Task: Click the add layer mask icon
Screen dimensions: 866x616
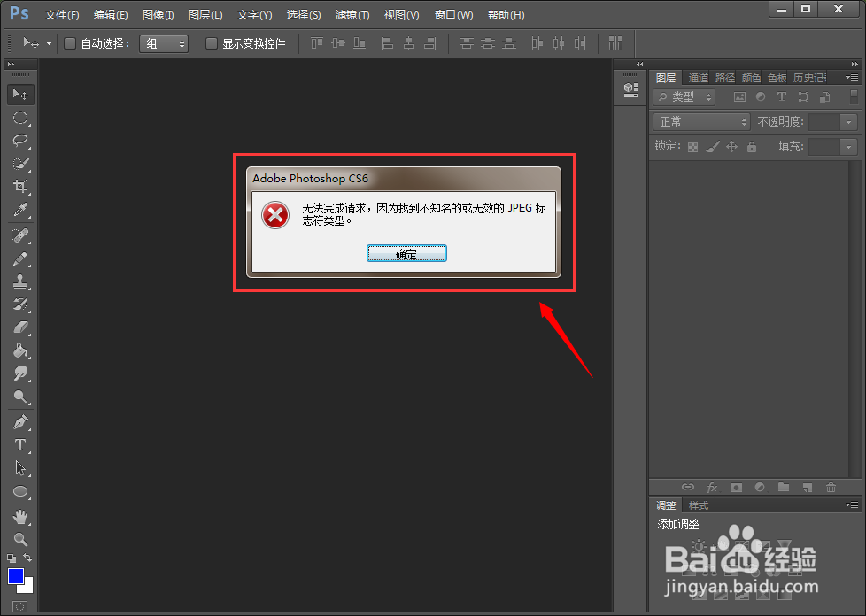Action: (736, 488)
